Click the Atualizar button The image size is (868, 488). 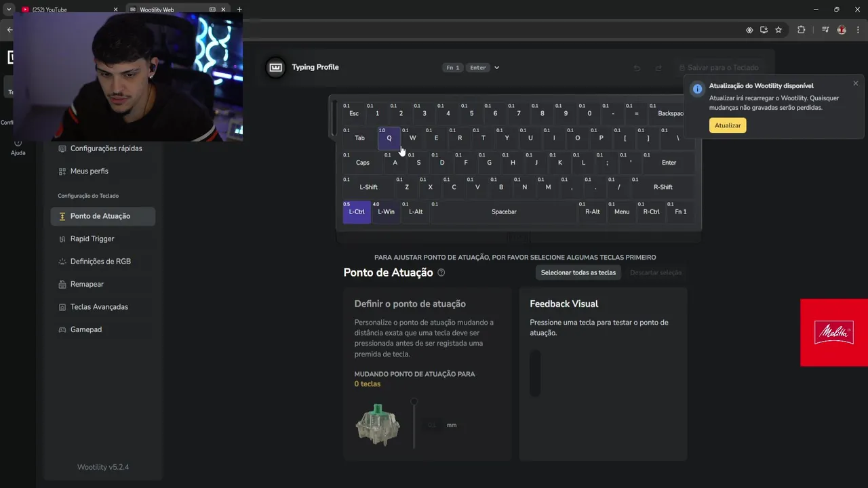point(728,125)
